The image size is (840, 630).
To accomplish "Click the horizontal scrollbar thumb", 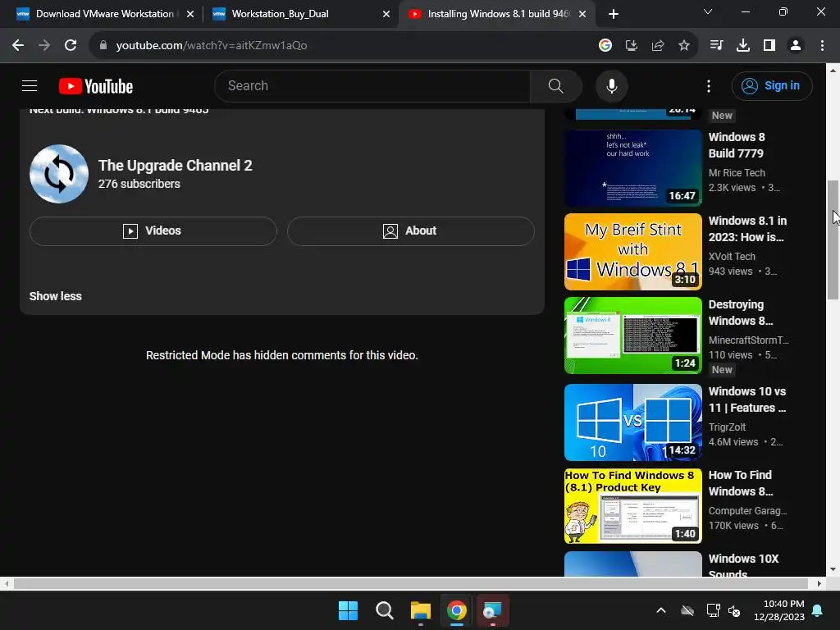I will tap(411, 583).
